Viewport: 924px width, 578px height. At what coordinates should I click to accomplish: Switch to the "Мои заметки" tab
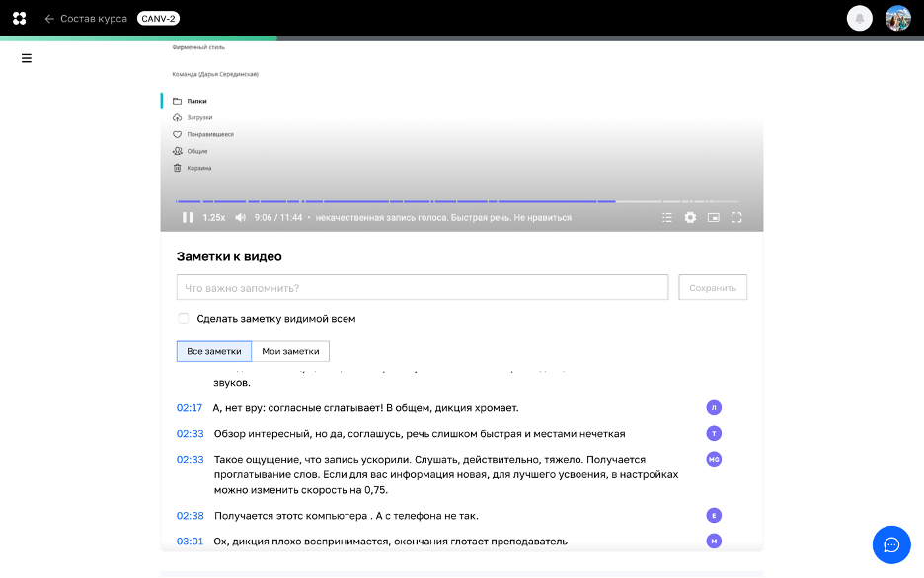290,351
